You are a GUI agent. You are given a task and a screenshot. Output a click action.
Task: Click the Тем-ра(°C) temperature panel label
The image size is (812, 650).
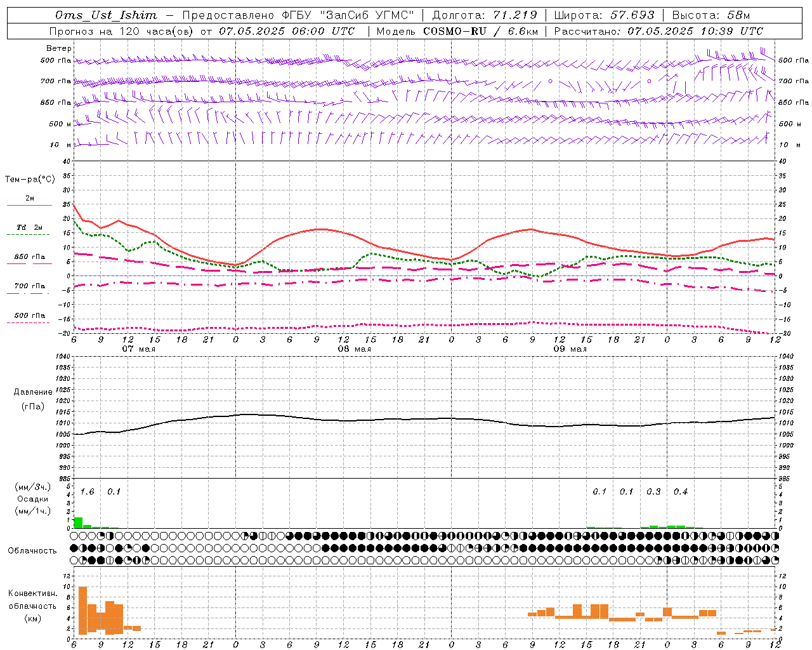[30, 179]
